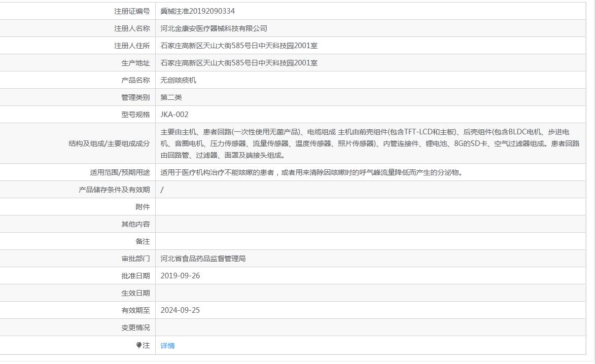Click the 产品储存条件及有效期 label

114,190
